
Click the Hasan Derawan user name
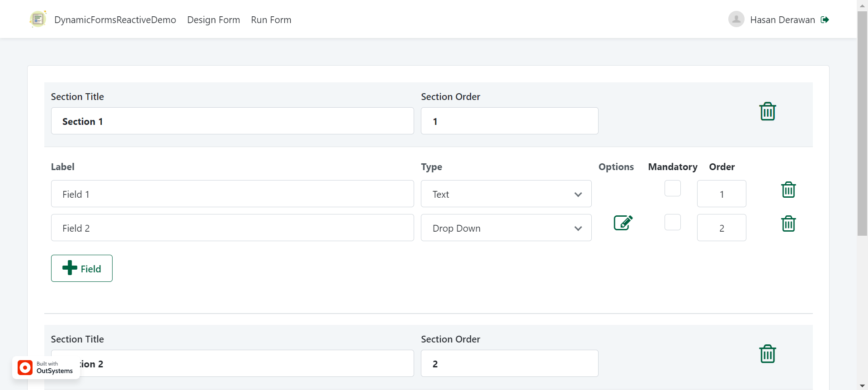pos(783,20)
